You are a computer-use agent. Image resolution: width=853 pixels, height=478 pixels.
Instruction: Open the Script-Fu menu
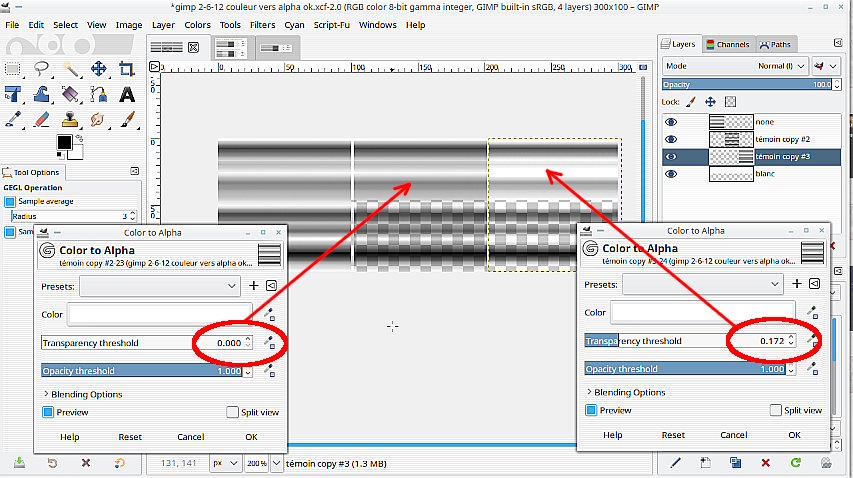click(331, 25)
